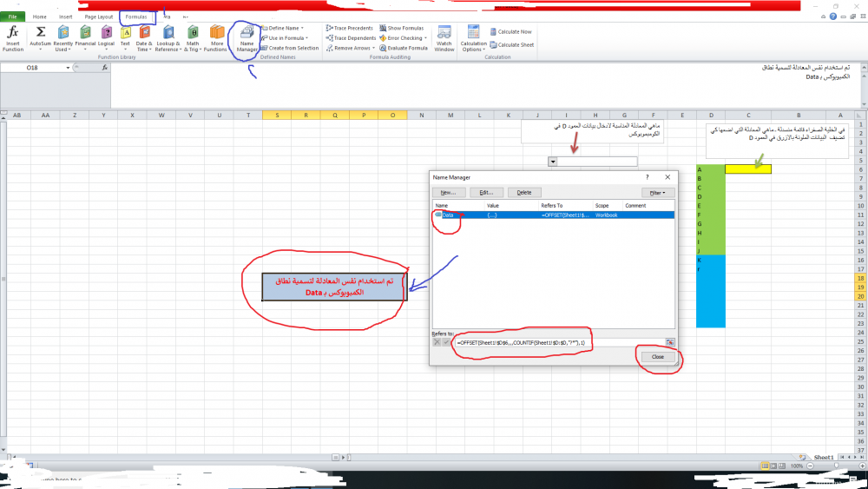Open the Name Manager ribbon button

(x=247, y=38)
